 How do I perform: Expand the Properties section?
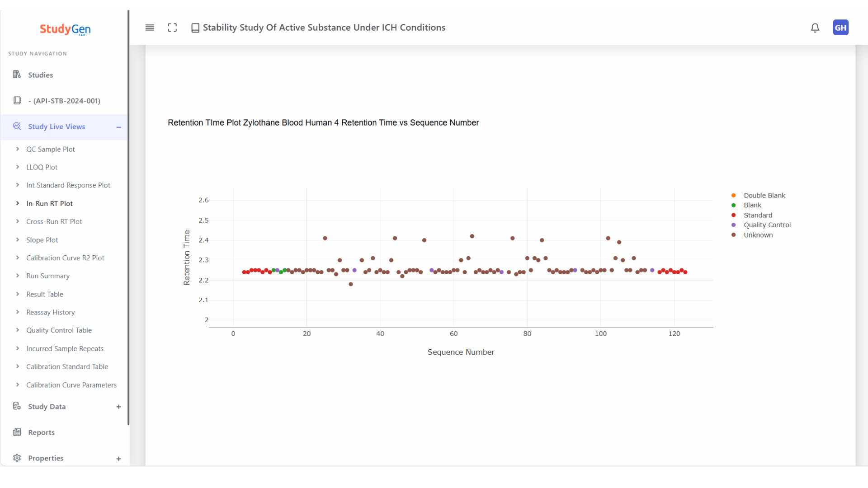pos(118,459)
